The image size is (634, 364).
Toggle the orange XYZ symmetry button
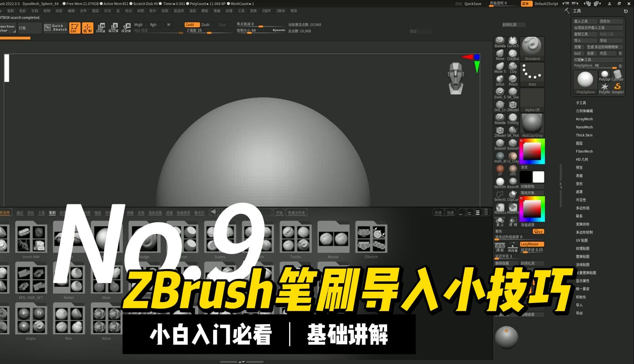pos(538,232)
